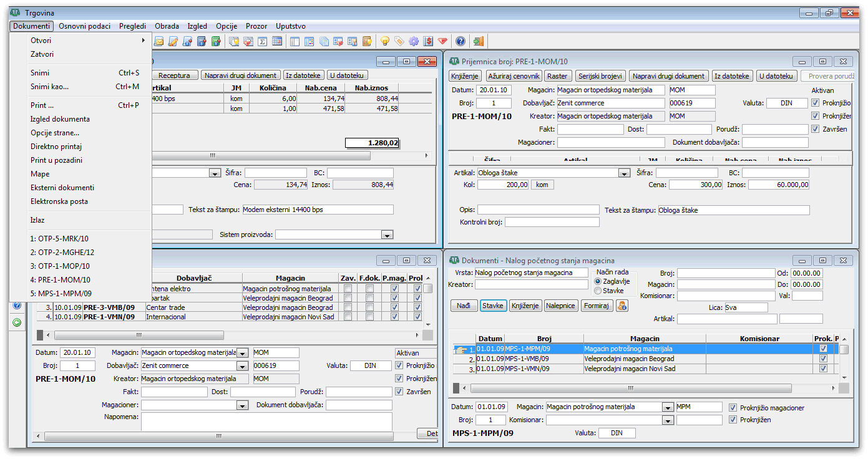This screenshot has width=868, height=459.
Task: Uncheck the Proknjižio magacioner checkbox
Action: coord(733,408)
